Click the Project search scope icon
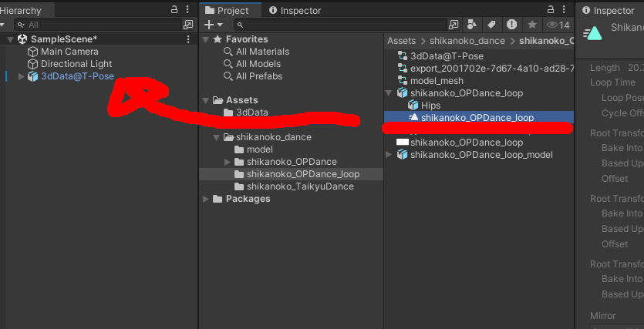Image resolution: width=644 pixels, height=329 pixels. [x=453, y=25]
